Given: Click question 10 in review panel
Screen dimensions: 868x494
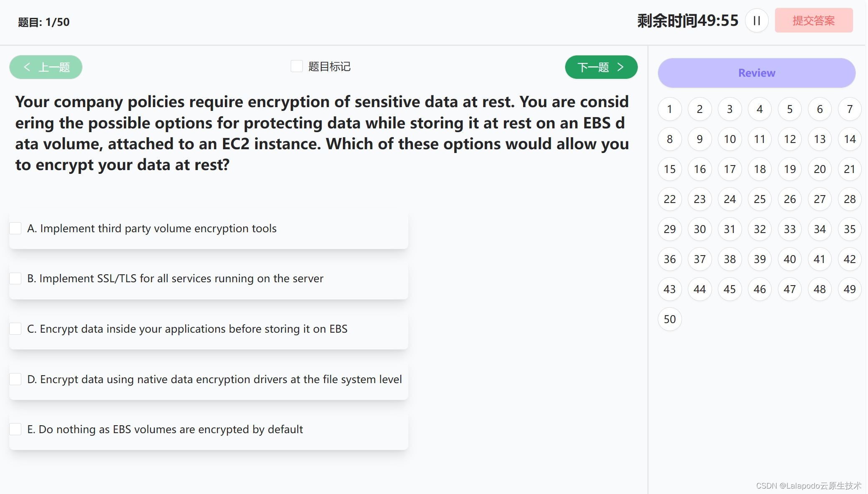Looking at the screenshot, I should coord(729,138).
